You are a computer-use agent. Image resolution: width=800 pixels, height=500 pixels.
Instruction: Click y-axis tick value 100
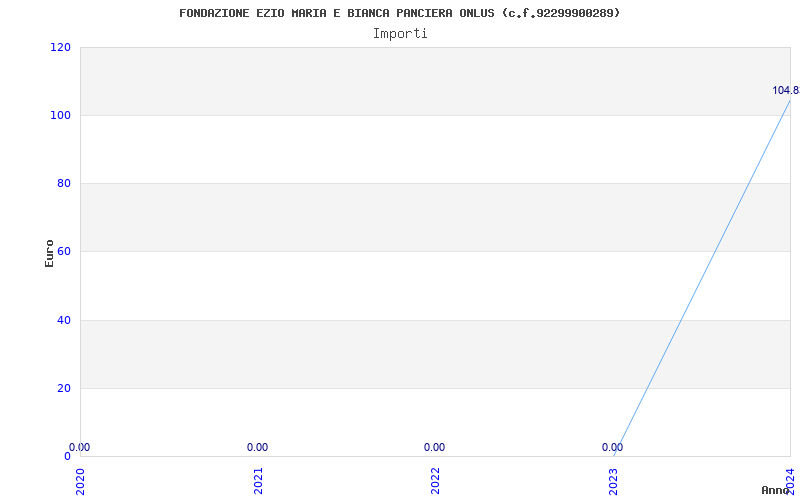click(60, 115)
